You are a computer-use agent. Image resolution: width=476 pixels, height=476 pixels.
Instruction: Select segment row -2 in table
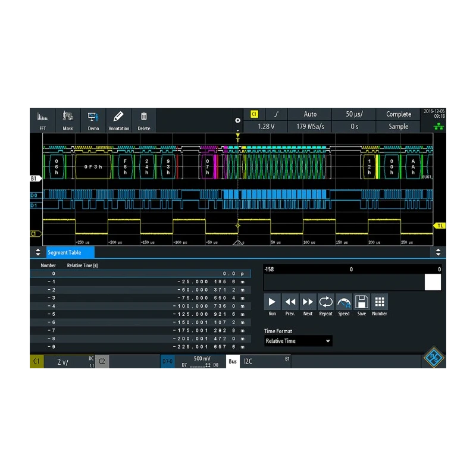click(140, 290)
